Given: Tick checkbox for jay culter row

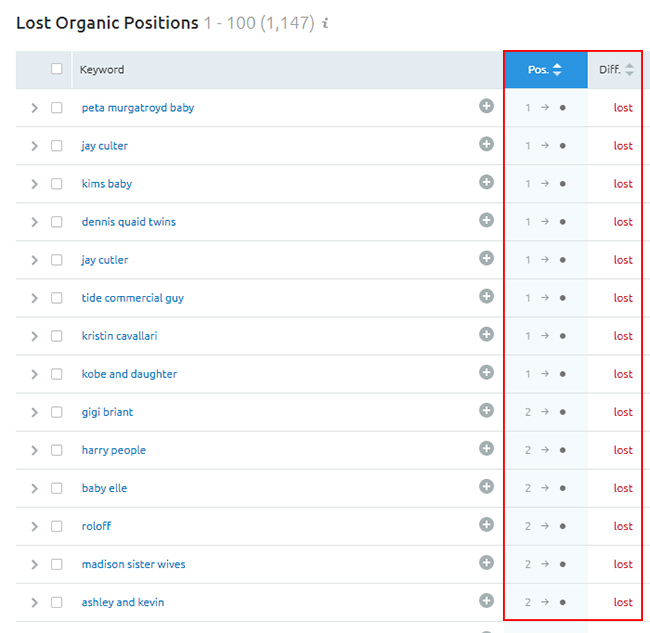Looking at the screenshot, I should pyautogui.click(x=57, y=146).
